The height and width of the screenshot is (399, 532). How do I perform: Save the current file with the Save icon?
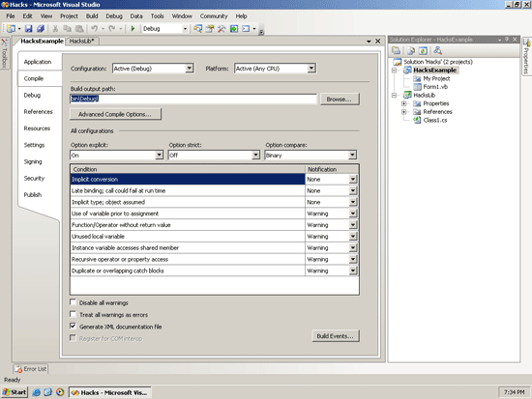(28, 29)
